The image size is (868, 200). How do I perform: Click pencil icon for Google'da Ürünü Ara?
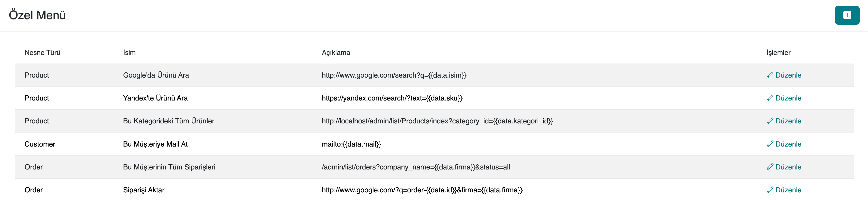[x=770, y=75]
